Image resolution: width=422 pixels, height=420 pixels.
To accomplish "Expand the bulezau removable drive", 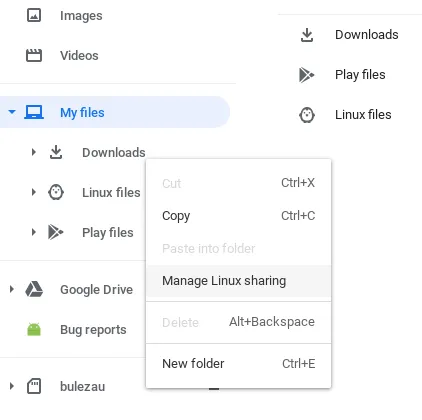I will pos(12,386).
